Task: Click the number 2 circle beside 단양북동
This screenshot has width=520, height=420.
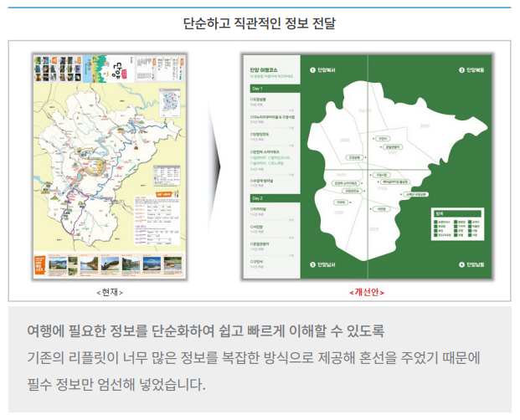Action: click(461, 70)
